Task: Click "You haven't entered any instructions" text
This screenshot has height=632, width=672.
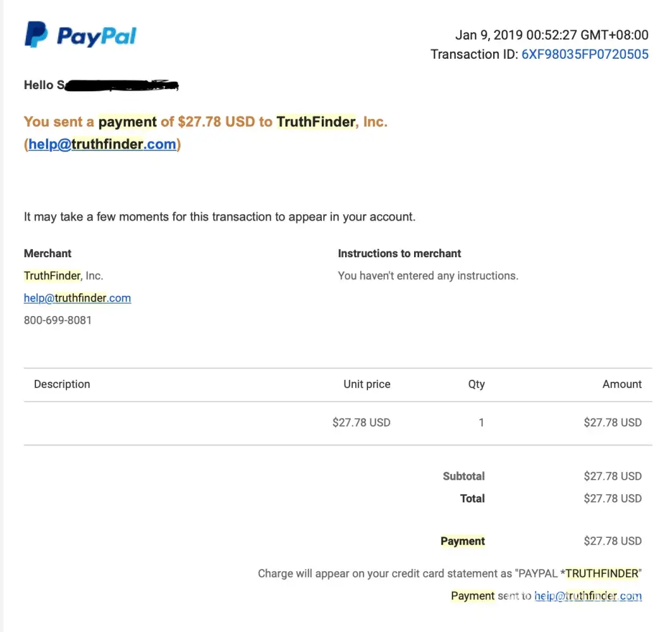Action: (428, 276)
